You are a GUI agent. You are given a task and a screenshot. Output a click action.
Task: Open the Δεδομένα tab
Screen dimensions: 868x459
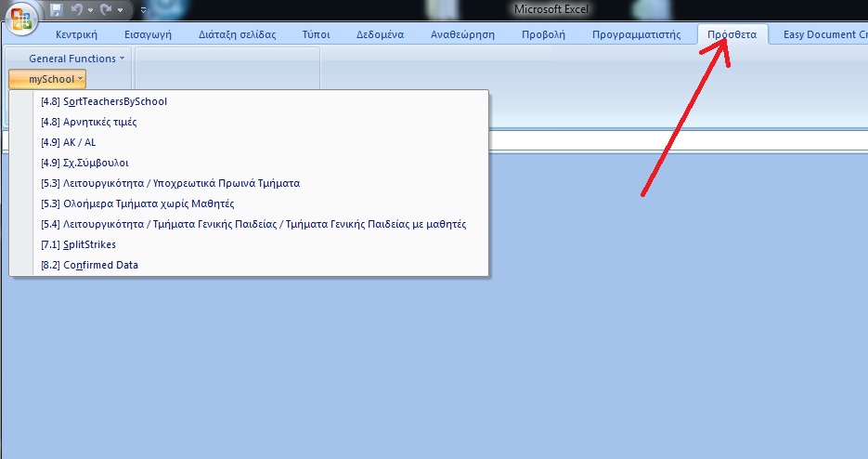[380, 35]
